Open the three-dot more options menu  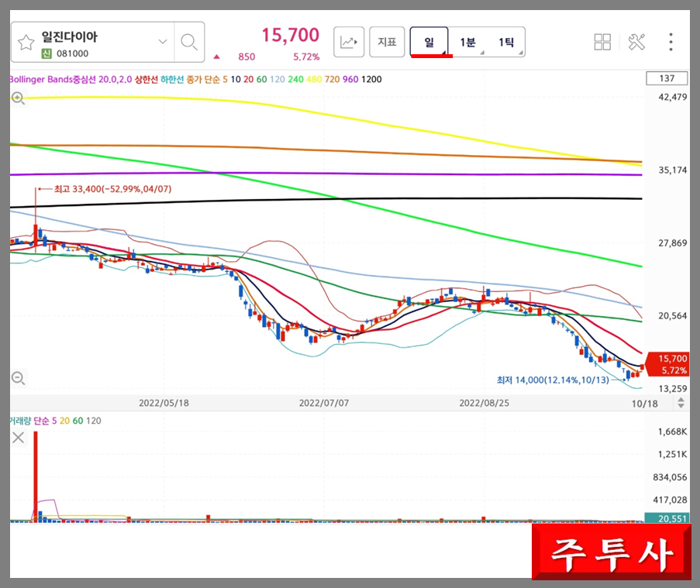671,42
